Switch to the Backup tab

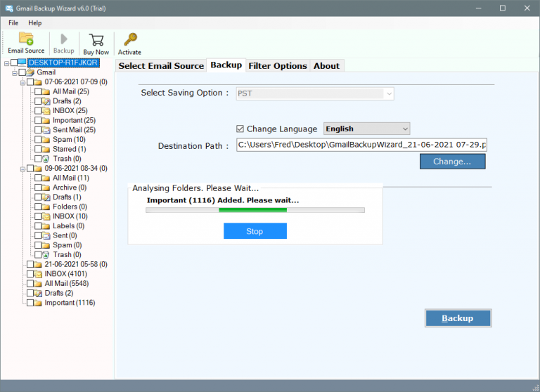226,65
